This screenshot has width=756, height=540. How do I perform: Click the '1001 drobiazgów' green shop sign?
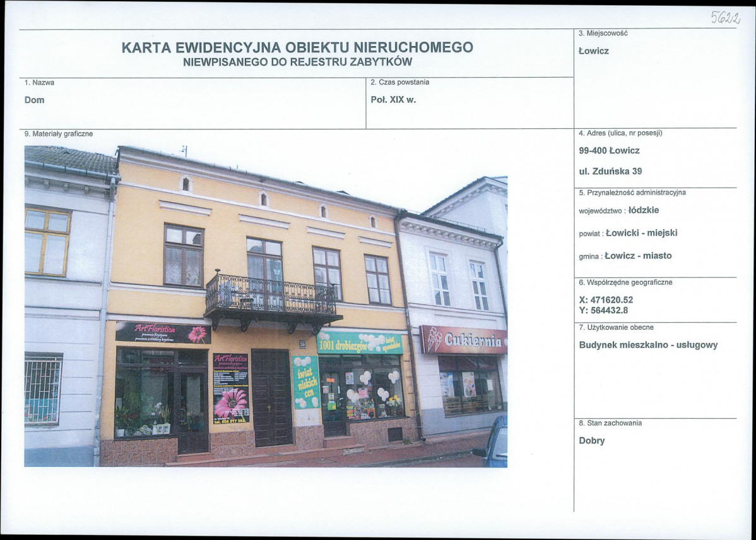pos(360,343)
